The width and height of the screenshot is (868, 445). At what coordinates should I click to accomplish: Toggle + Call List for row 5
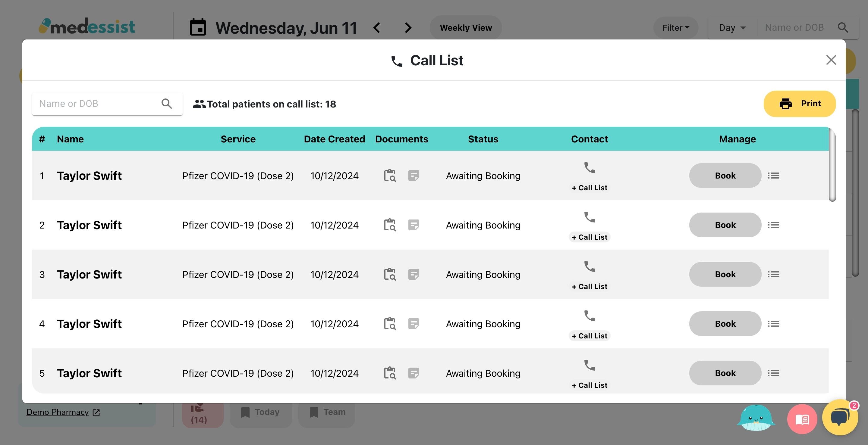coord(589,385)
